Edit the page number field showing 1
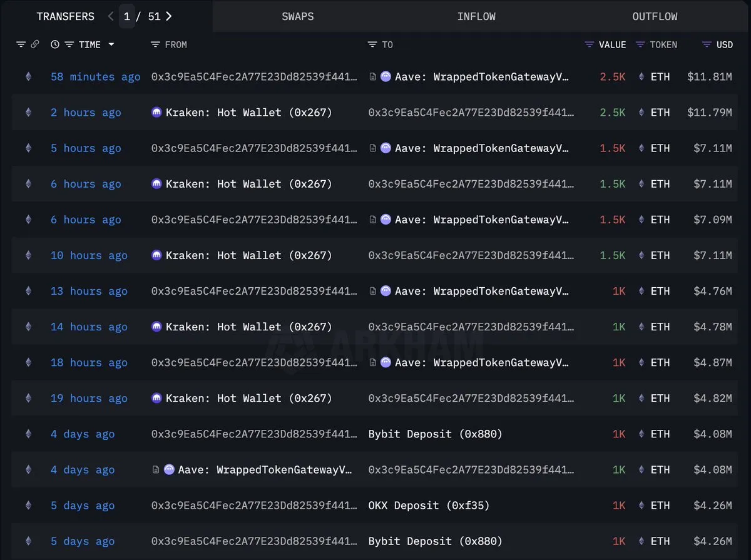The image size is (751, 560). coord(127,16)
